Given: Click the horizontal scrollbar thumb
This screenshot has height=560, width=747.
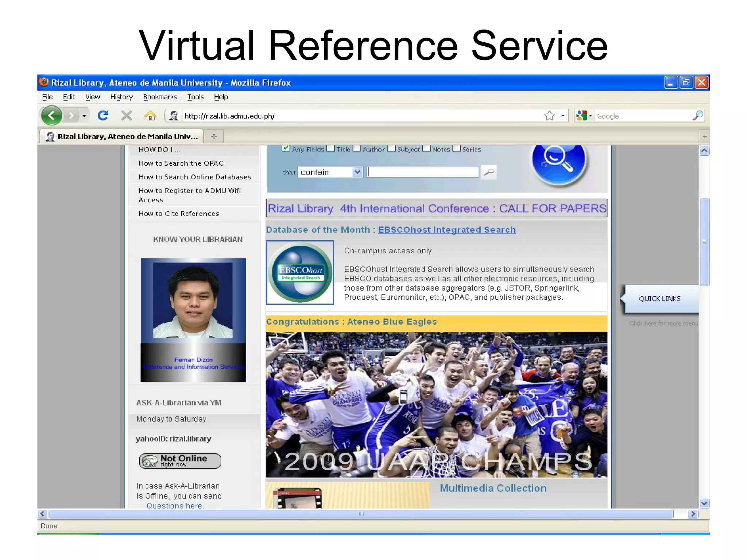Looking at the screenshot, I should [361, 514].
